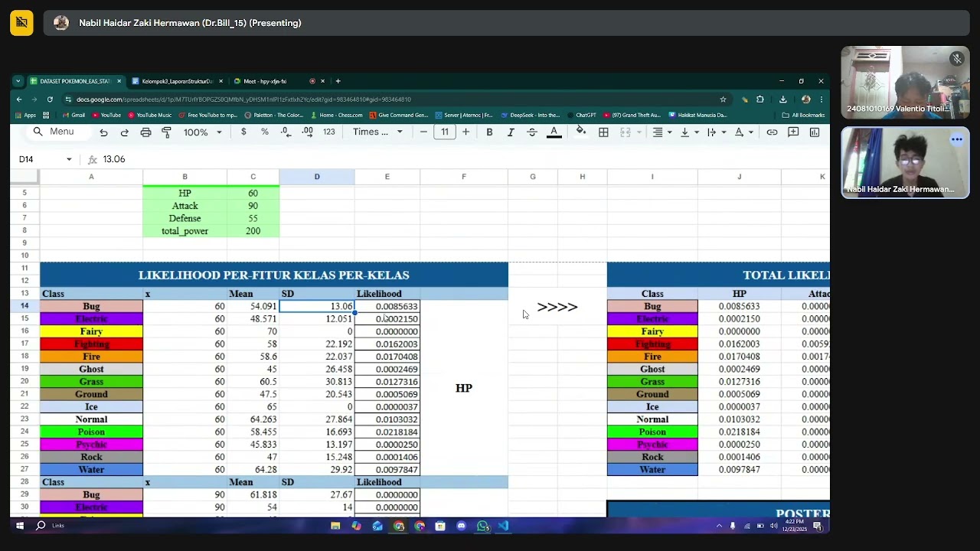Open text rotation dropdown
The width and height of the screenshot is (980, 551).
[x=743, y=132]
